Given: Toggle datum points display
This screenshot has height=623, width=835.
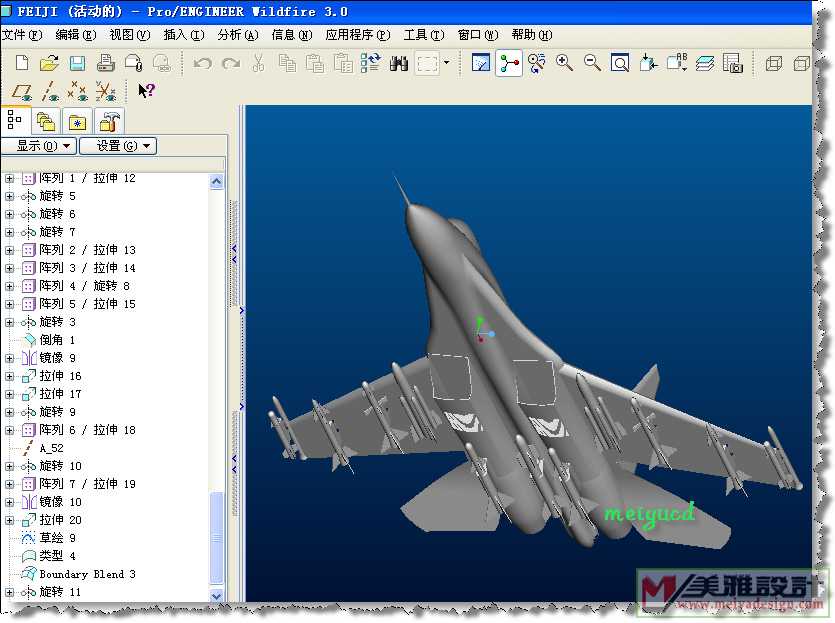Looking at the screenshot, I should [x=78, y=91].
